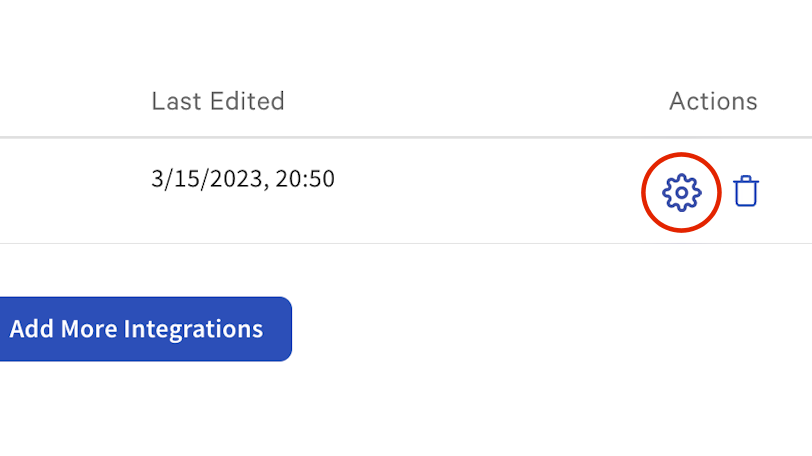Viewport: 812px width, 456px height.
Task: Click the last edited timestamp in the row
Action: coord(243,179)
